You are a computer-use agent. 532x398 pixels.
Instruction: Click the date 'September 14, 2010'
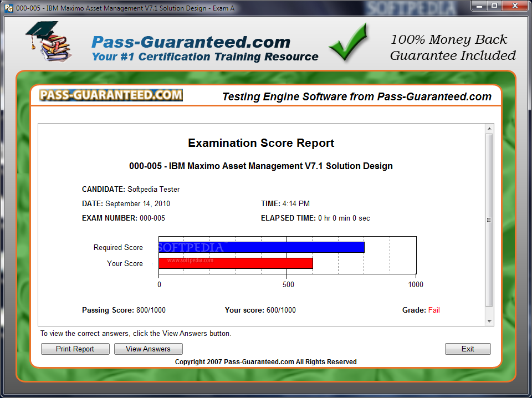pos(137,203)
